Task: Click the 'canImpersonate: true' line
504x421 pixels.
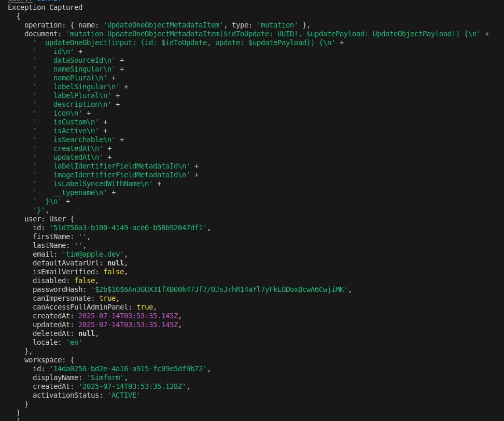Action: pyautogui.click(x=76, y=298)
